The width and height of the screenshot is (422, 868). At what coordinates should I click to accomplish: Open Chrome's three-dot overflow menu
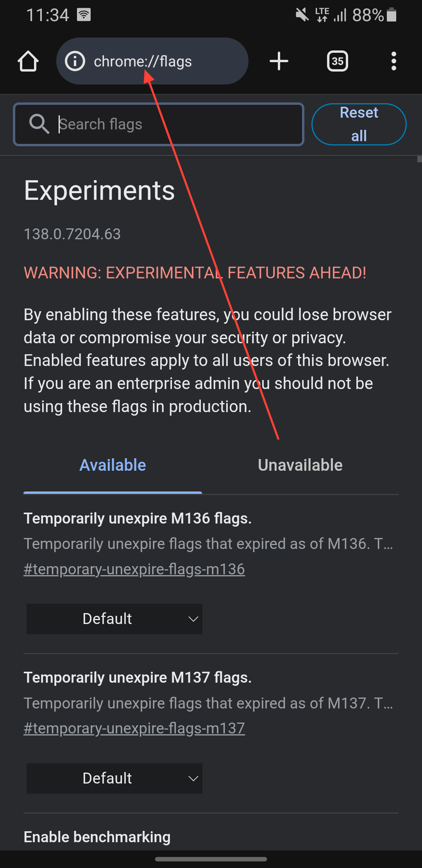[x=393, y=61]
